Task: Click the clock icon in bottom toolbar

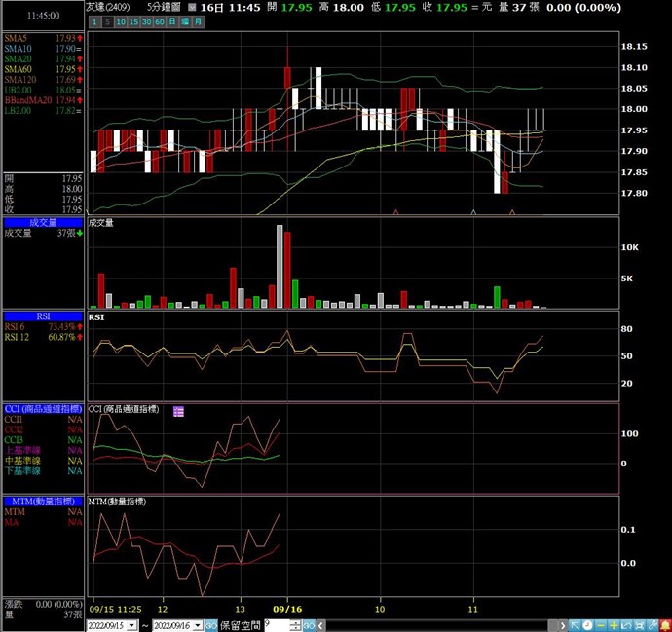Action: click(587, 625)
